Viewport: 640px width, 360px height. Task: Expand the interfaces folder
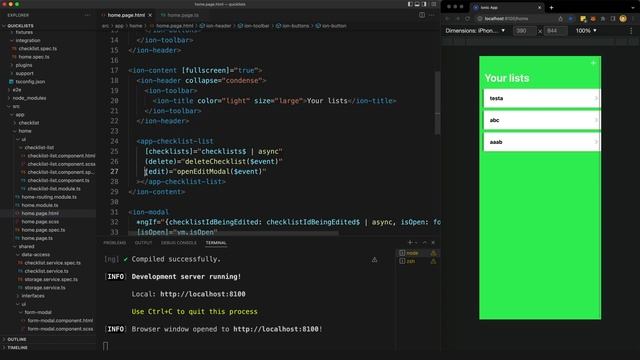[x=33, y=296]
